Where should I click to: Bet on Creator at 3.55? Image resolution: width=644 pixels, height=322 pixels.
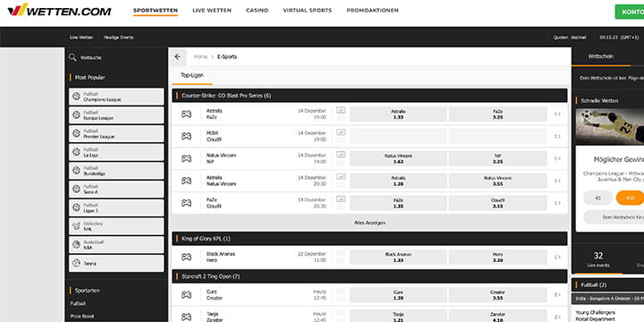click(x=498, y=295)
